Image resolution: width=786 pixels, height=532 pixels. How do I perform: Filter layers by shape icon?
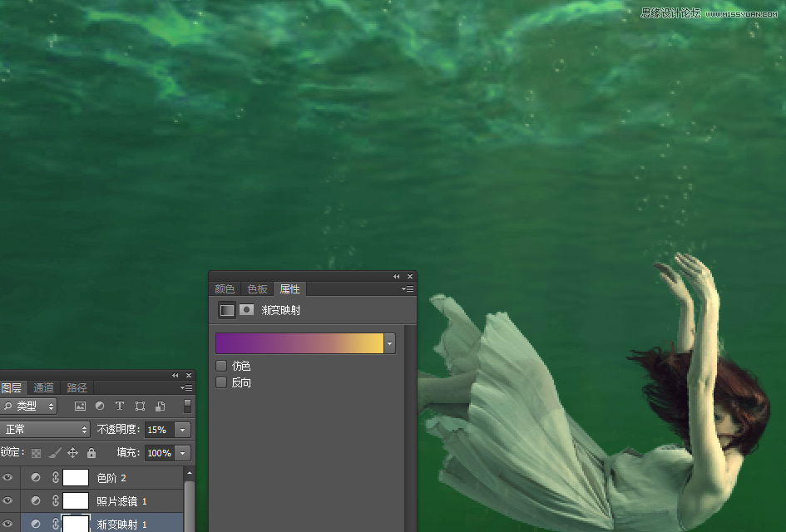(140, 406)
